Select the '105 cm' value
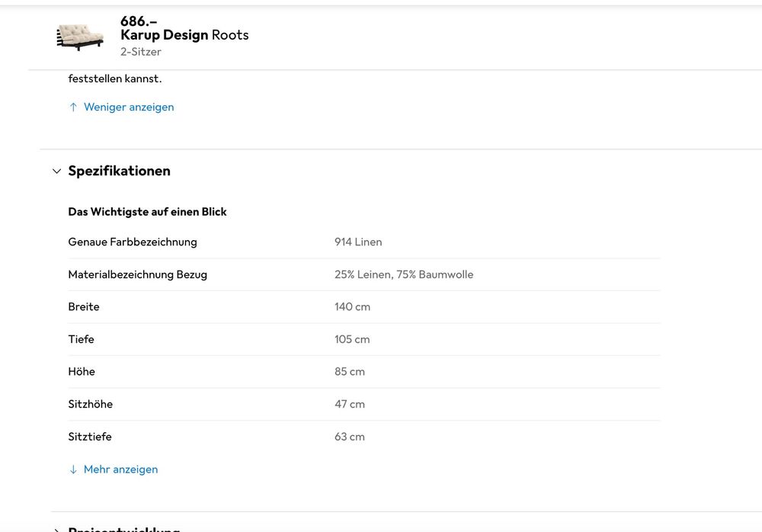 352,339
